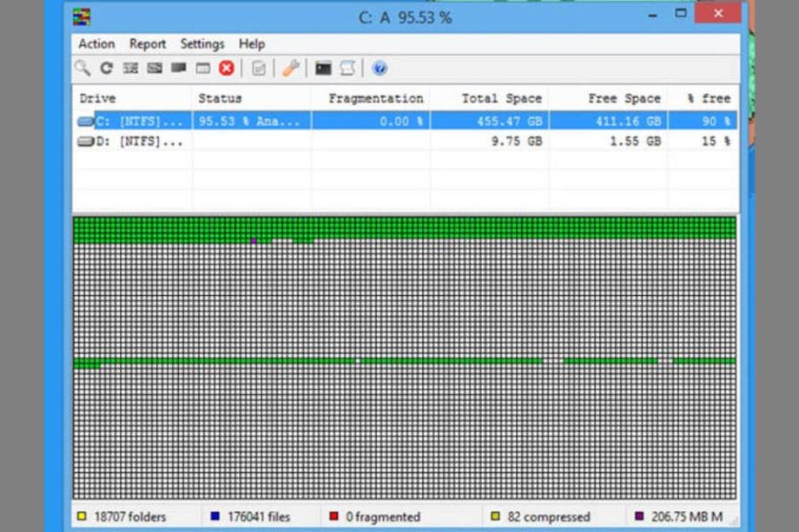Stop the running analysis with red X

click(227, 68)
